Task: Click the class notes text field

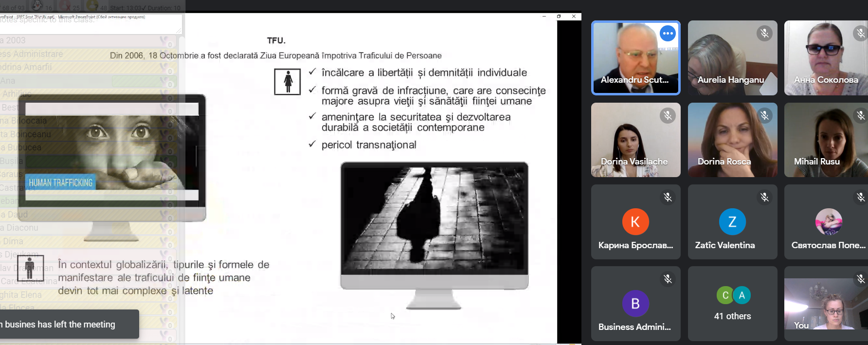Action: [x=90, y=24]
